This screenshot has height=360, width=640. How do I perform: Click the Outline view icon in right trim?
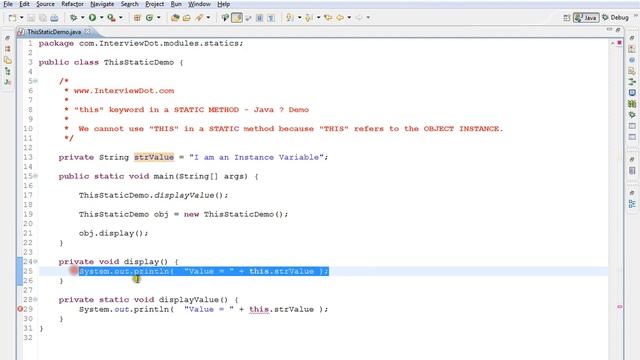pos(632,204)
